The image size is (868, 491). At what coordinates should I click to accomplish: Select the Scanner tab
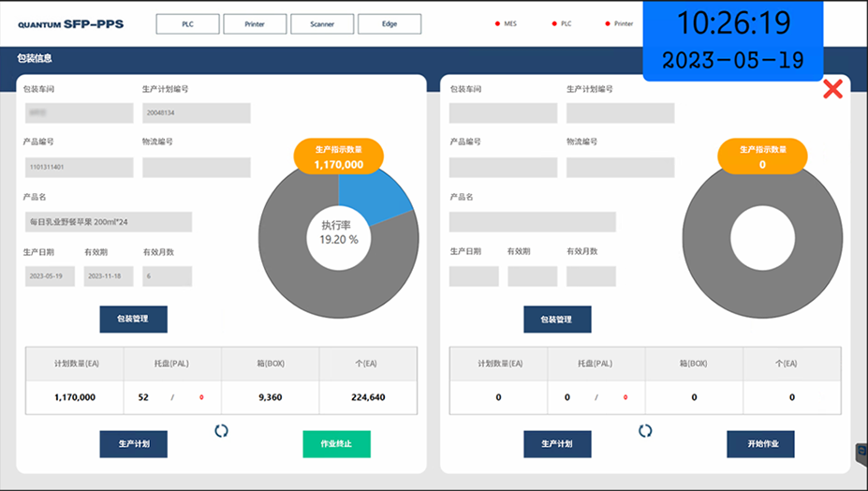click(322, 24)
